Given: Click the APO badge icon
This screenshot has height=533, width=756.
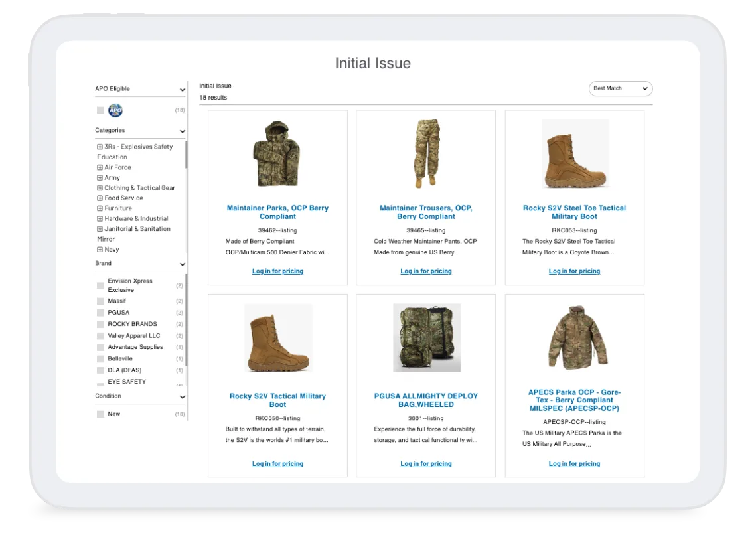Looking at the screenshot, I should coord(115,110).
